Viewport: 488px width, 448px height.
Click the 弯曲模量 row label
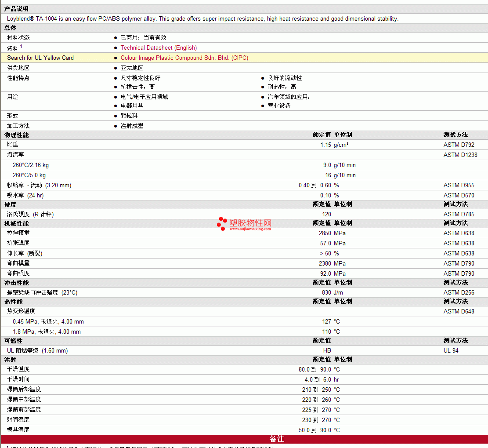pyautogui.click(x=18, y=263)
